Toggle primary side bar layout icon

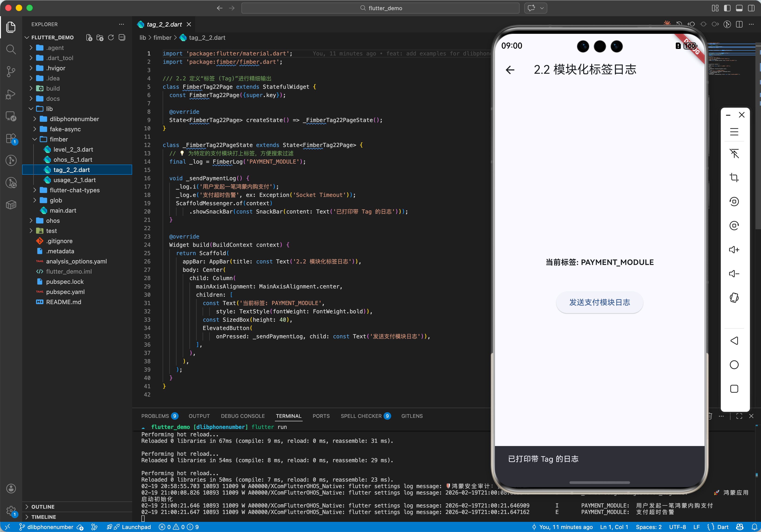click(727, 8)
